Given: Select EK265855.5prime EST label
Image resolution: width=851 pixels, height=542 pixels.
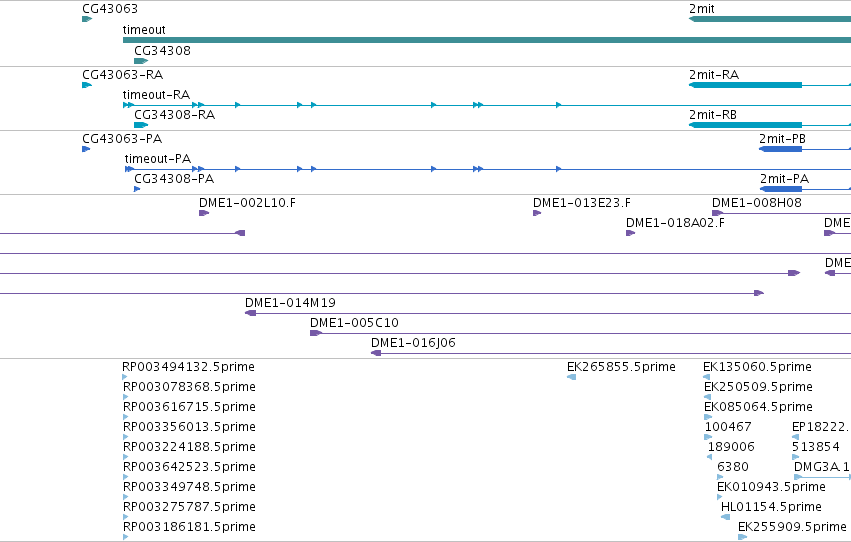Looking at the screenshot, I should [x=621, y=367].
